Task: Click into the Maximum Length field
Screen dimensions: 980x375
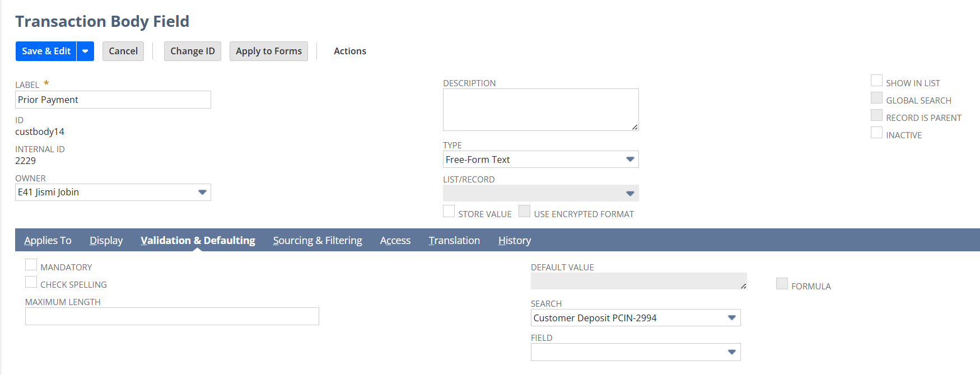Action: [172, 316]
